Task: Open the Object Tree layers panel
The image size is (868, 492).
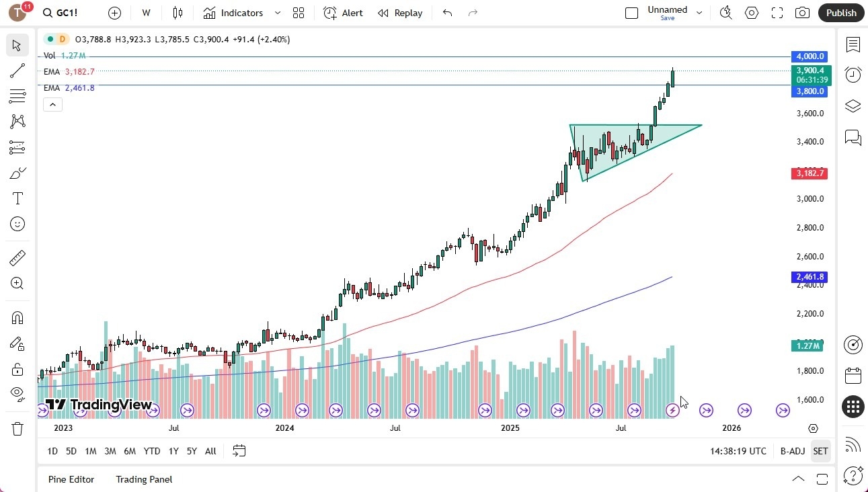Action: 853,106
